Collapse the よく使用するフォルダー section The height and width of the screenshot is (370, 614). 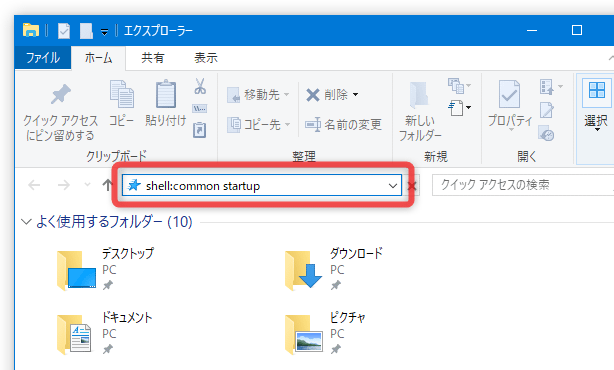(26, 222)
